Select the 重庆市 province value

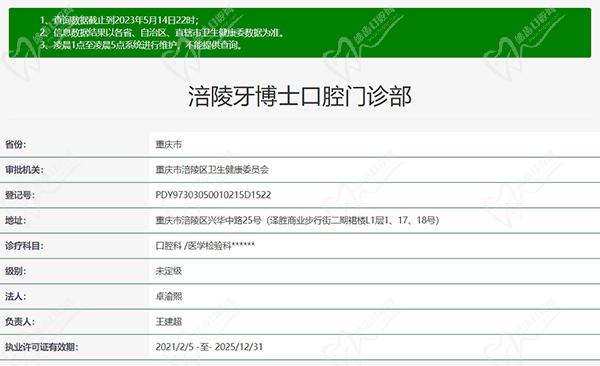pyautogui.click(x=168, y=144)
